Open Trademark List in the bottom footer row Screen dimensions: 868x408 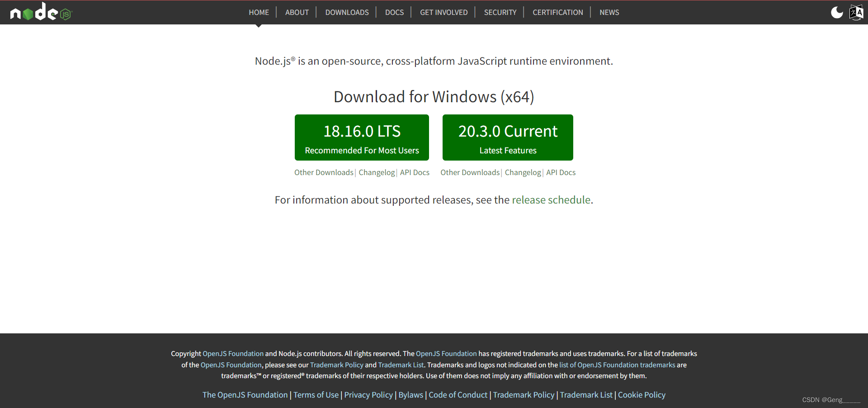click(586, 395)
